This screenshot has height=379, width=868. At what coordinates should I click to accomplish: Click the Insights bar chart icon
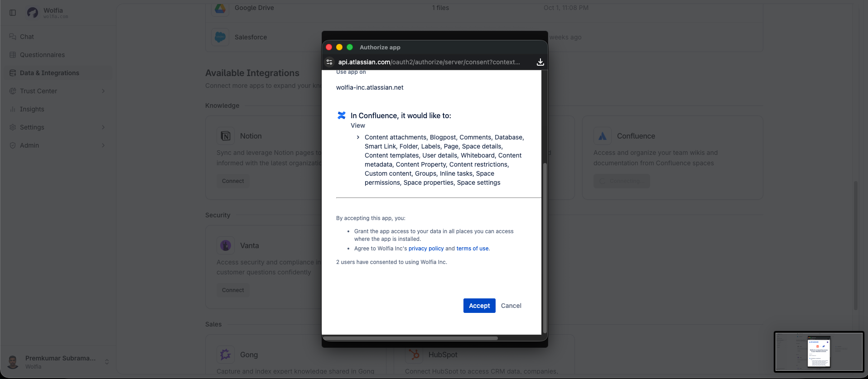(x=13, y=109)
